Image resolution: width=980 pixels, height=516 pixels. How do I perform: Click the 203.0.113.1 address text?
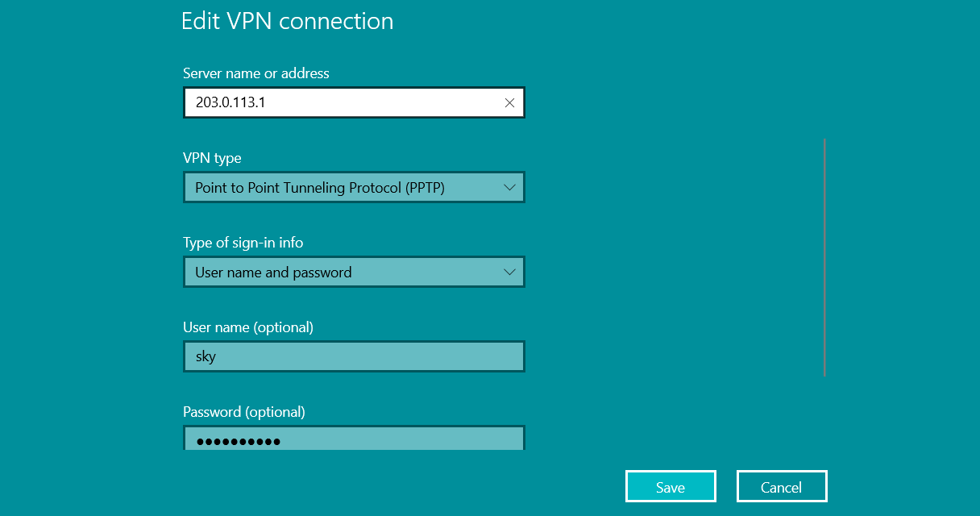pos(230,103)
